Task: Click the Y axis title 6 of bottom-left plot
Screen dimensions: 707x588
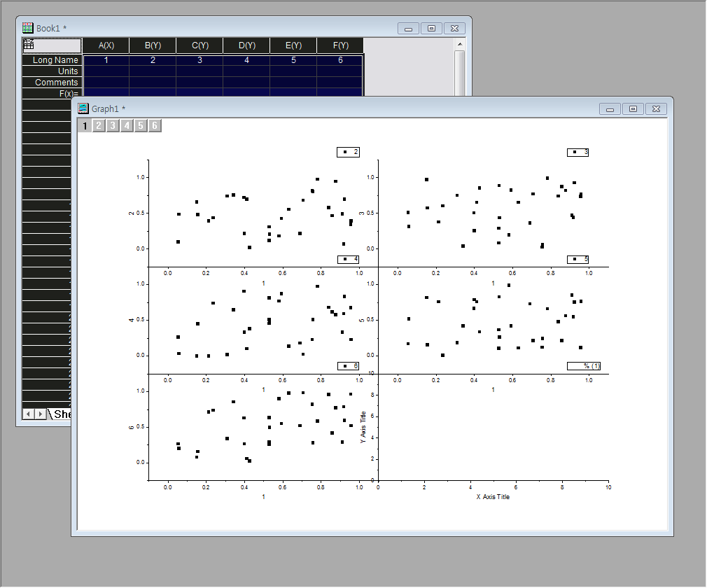Action: click(131, 428)
